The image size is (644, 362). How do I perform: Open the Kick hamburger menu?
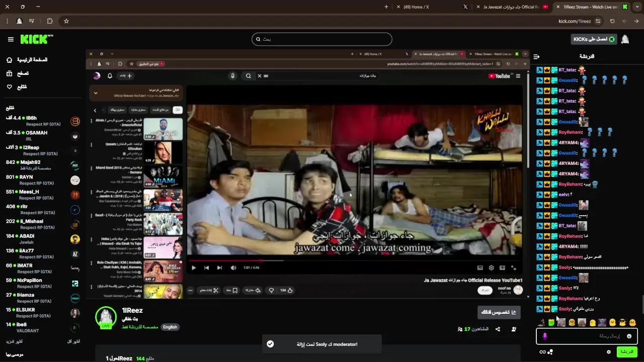pos(11,39)
